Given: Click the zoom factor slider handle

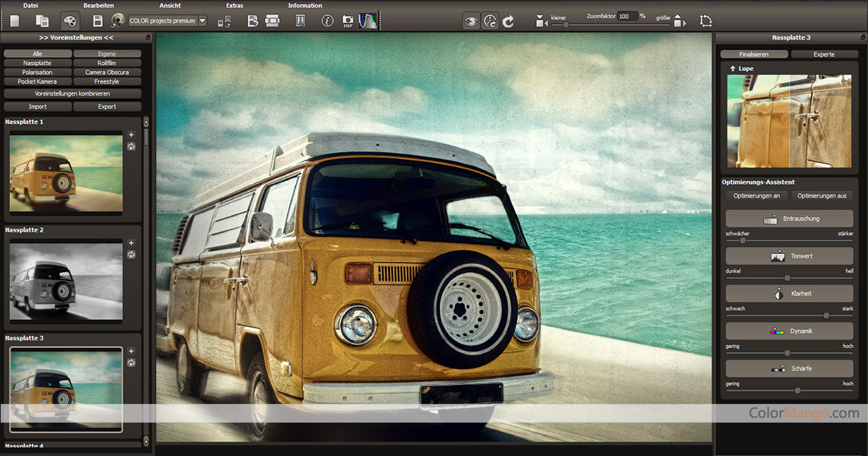Looking at the screenshot, I should (566, 25).
